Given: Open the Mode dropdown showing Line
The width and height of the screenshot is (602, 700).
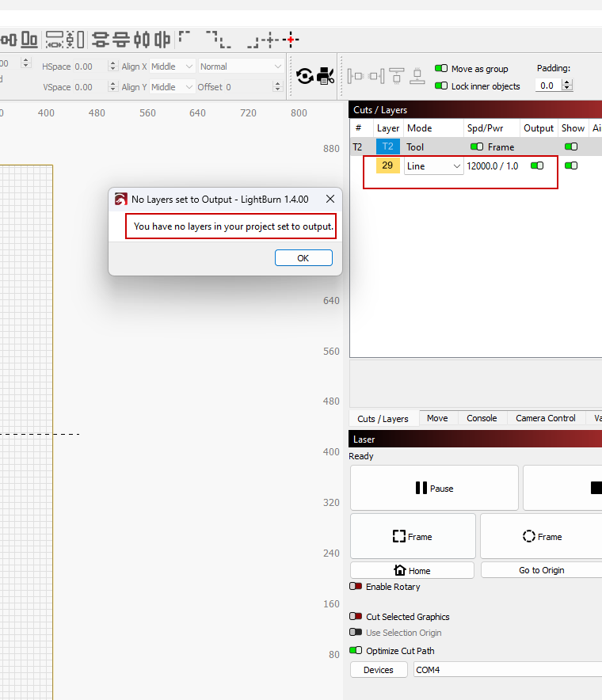Looking at the screenshot, I should tap(433, 166).
